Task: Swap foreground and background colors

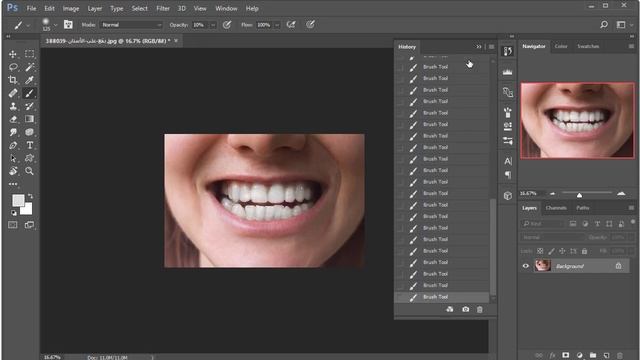Action: [x=30, y=196]
